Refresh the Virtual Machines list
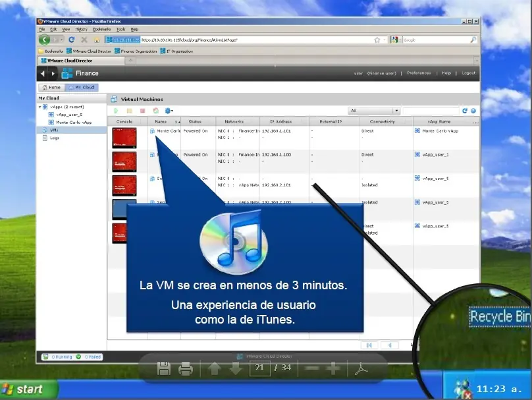 click(x=465, y=111)
